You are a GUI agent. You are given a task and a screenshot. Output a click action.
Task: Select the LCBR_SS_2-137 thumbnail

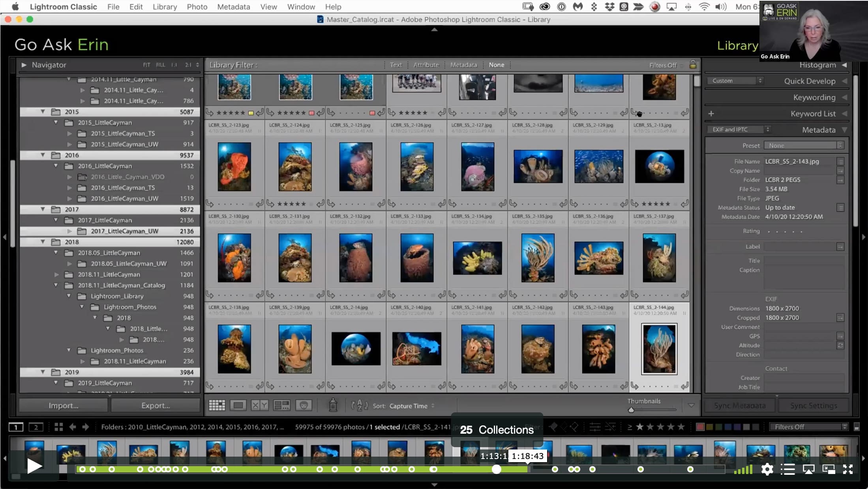click(659, 258)
